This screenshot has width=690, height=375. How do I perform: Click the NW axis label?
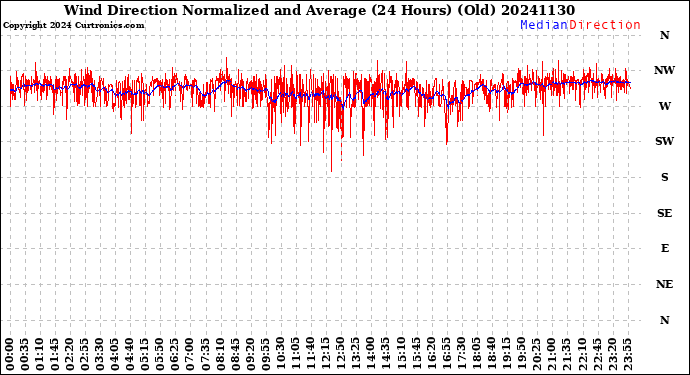point(664,70)
